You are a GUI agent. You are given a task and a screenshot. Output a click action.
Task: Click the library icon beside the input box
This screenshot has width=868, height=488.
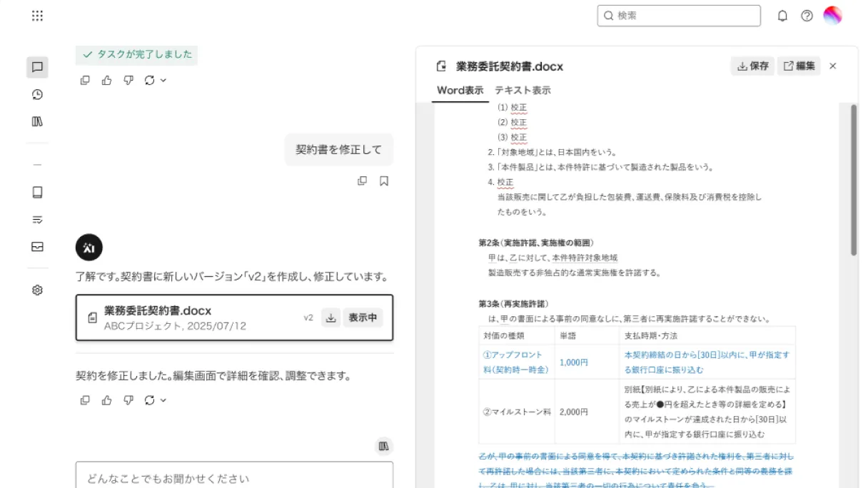pyautogui.click(x=385, y=445)
